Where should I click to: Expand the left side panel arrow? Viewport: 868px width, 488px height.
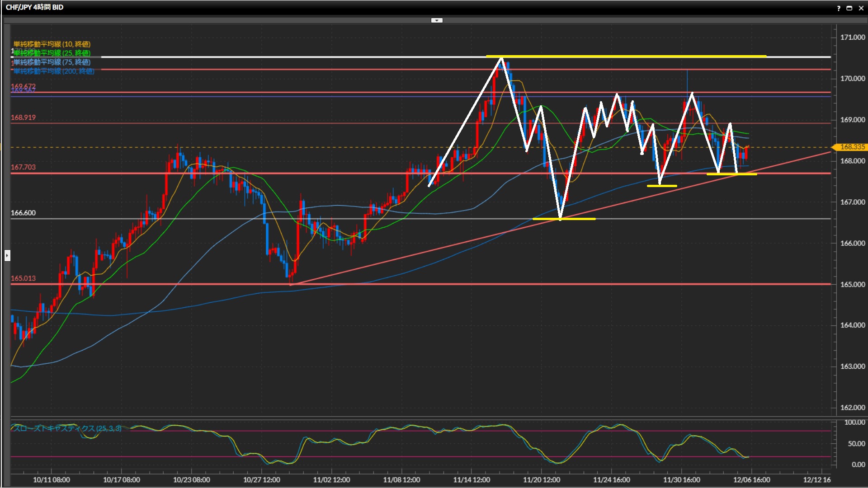7,256
